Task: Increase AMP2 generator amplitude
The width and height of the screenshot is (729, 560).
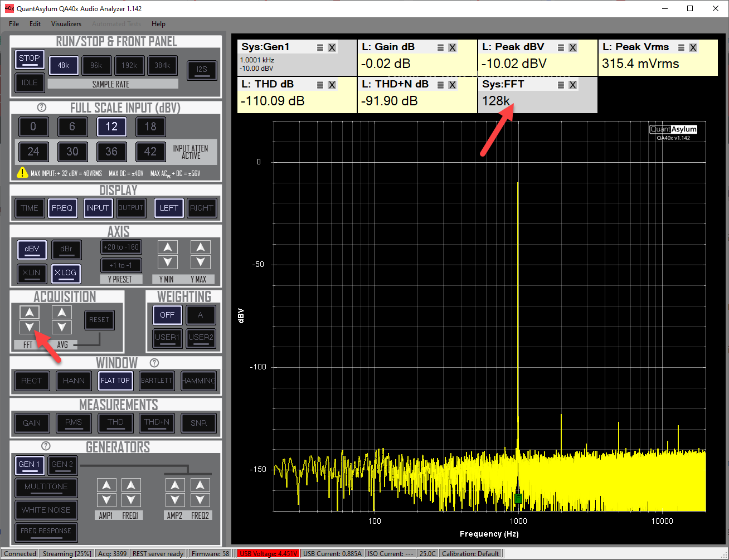Action: 175,485
